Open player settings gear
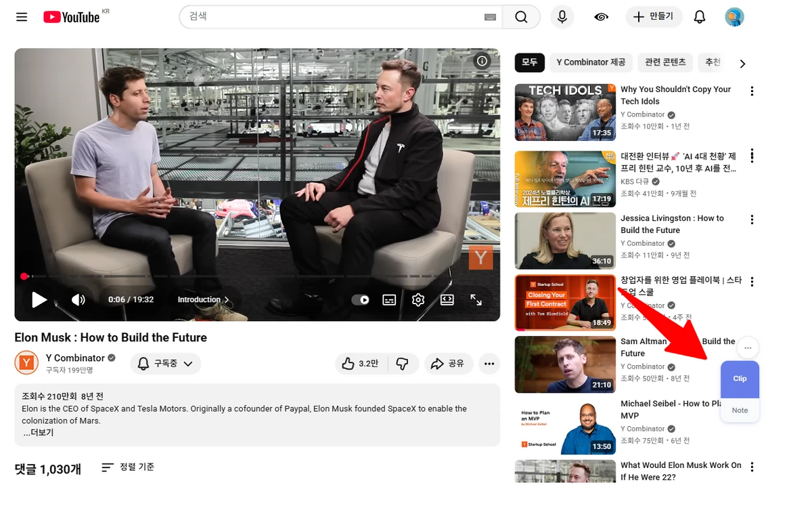The height and width of the screenshot is (508, 812). 418,299
